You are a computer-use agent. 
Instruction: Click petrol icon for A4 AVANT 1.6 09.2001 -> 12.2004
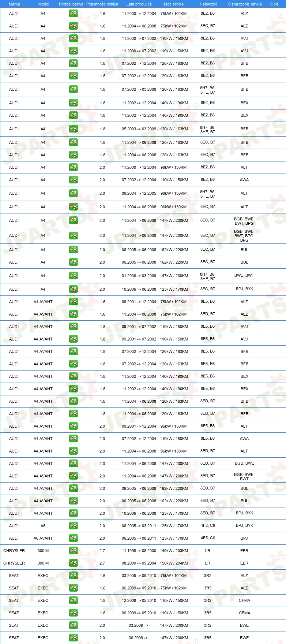[x=74, y=302]
